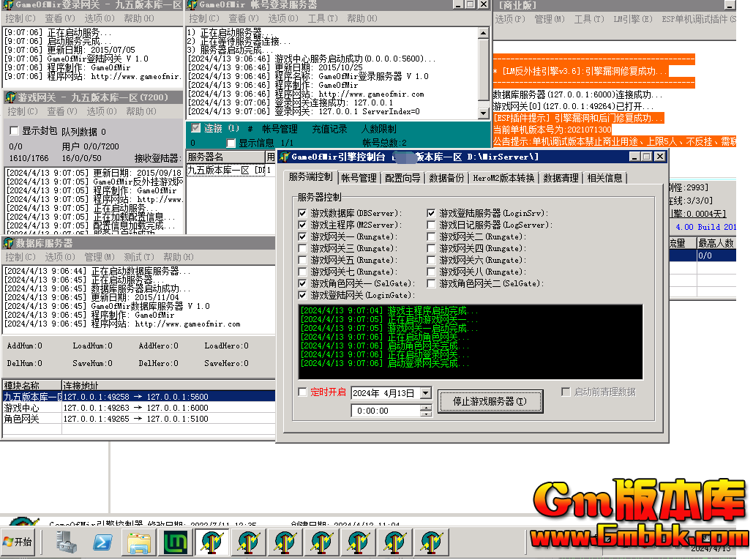The image size is (753, 560).
Task: Open the 2024年 4月13日 date dropdown
Action: pos(426,393)
